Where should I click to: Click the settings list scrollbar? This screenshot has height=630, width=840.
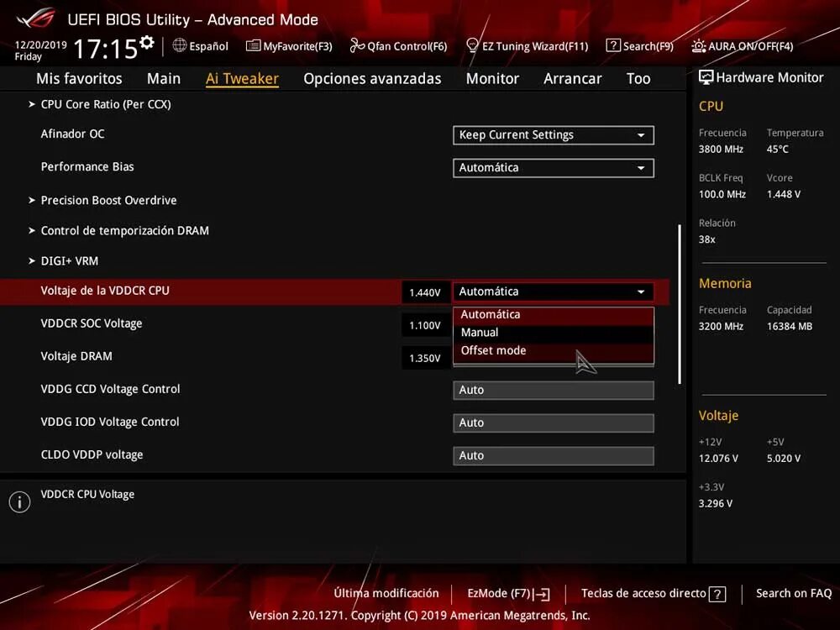pos(680,304)
